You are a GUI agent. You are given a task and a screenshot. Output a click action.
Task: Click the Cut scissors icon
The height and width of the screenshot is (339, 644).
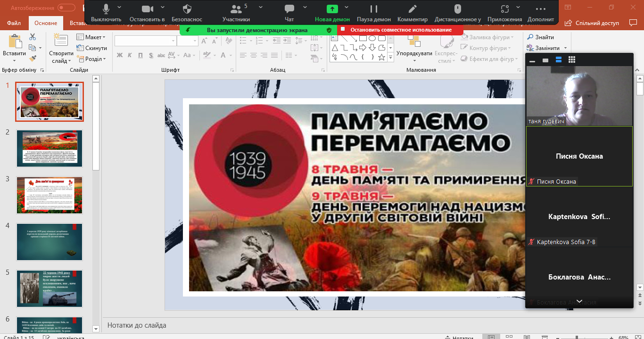tap(33, 37)
